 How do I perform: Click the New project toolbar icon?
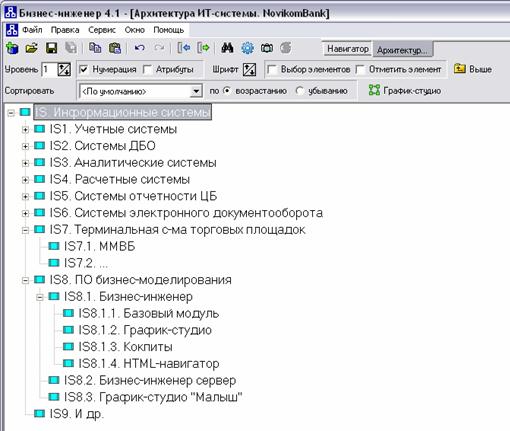pyautogui.click(x=12, y=48)
